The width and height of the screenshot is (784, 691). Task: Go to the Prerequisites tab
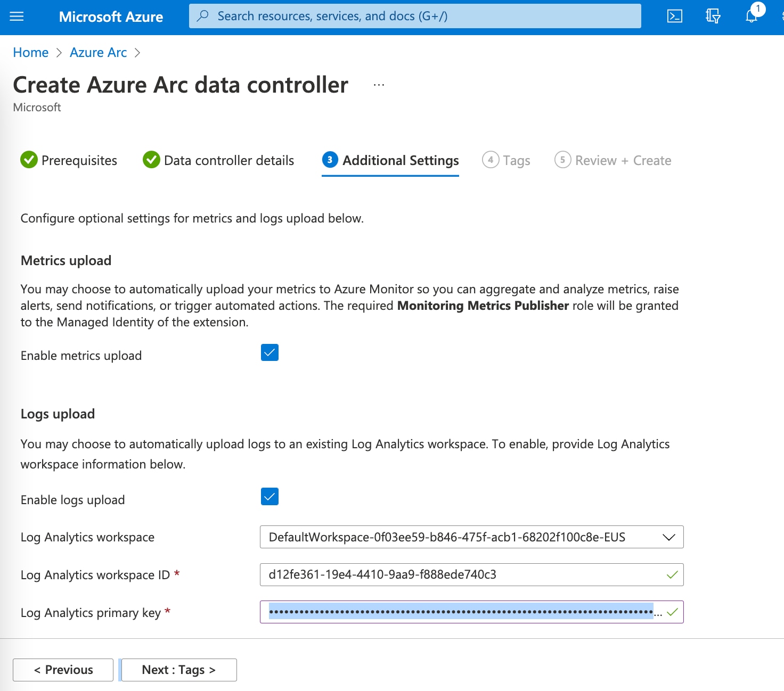(69, 160)
